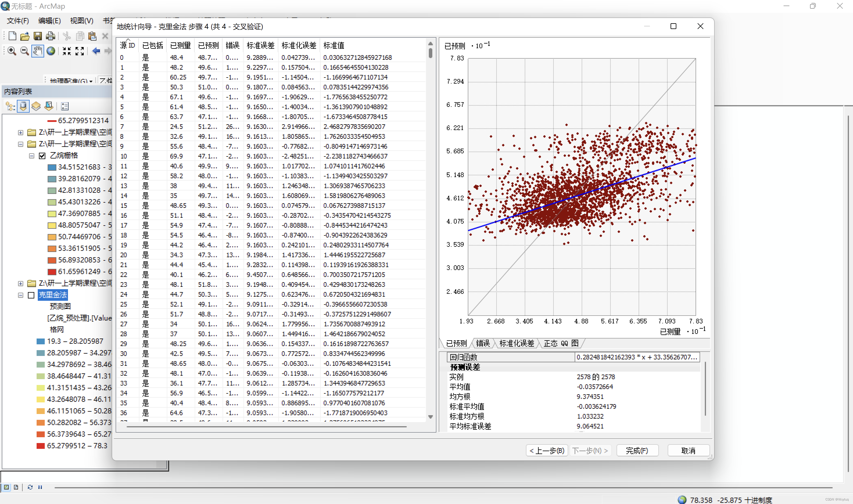The width and height of the screenshot is (853, 504).
Task: Click the New map document icon
Action: coord(12,36)
